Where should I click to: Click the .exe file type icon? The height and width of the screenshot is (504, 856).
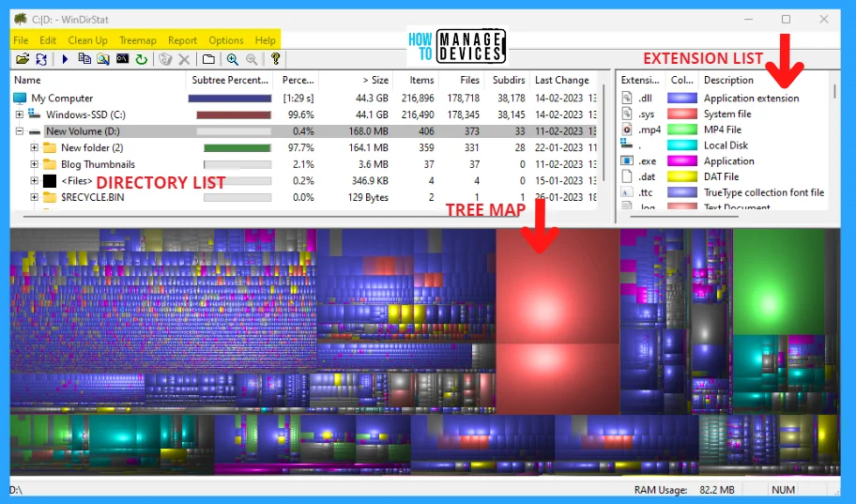[x=627, y=160]
